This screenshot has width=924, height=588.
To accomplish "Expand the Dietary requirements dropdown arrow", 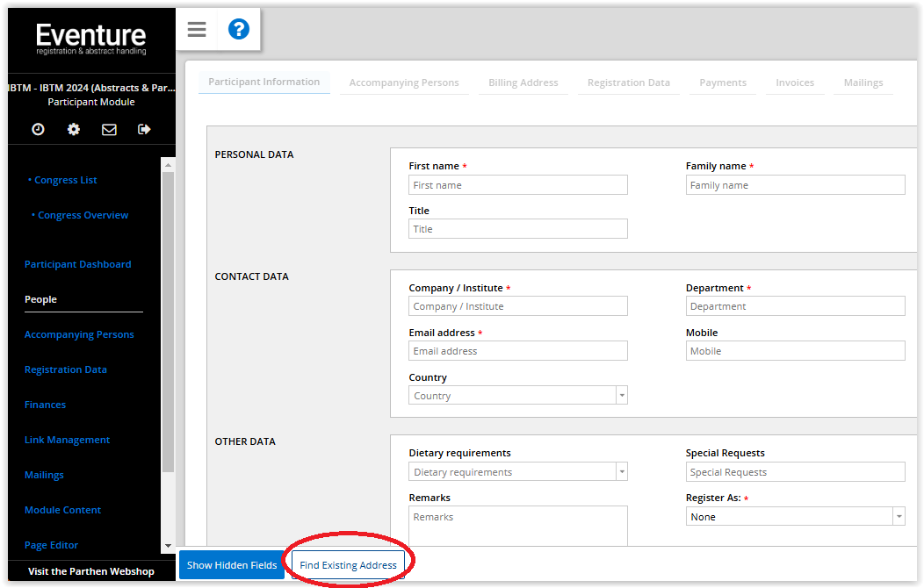I will pos(622,471).
